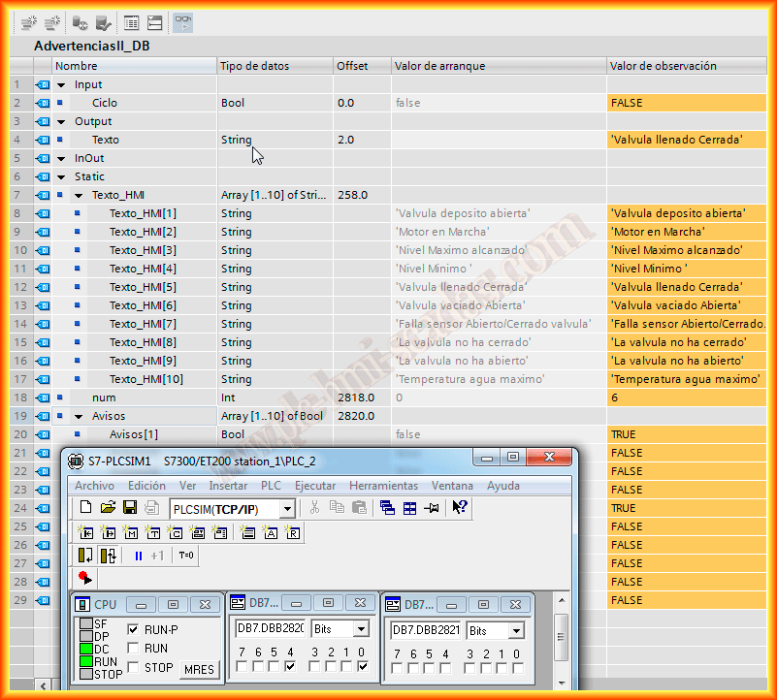Open the Ejecutar menu
The width and height of the screenshot is (777, 700).
click(x=315, y=485)
